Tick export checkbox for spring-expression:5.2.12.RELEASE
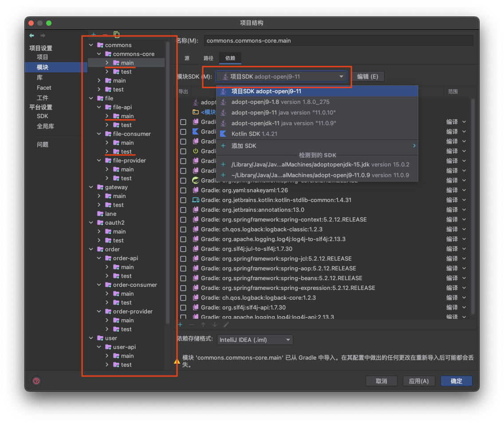504x424 pixels. click(183, 288)
